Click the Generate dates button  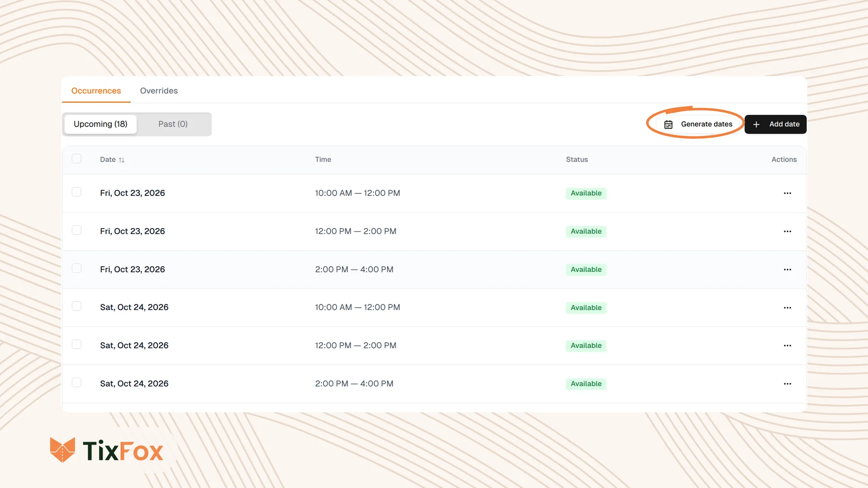[699, 124]
